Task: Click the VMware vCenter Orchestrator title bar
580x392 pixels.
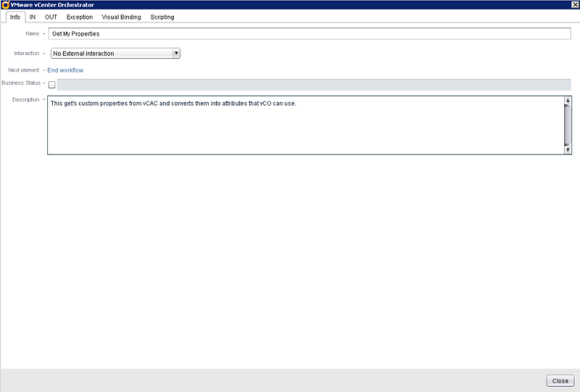Action: 290,5
